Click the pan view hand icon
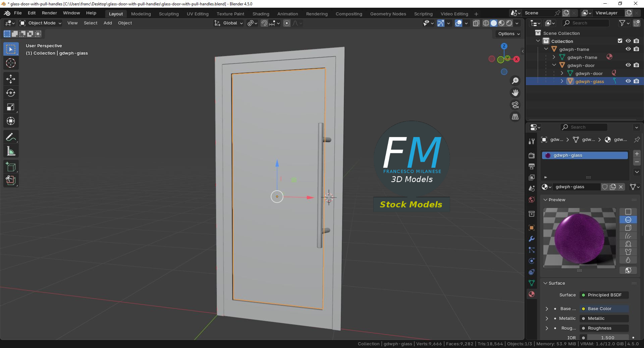Screen dimensions: 644x348 pos(515,93)
